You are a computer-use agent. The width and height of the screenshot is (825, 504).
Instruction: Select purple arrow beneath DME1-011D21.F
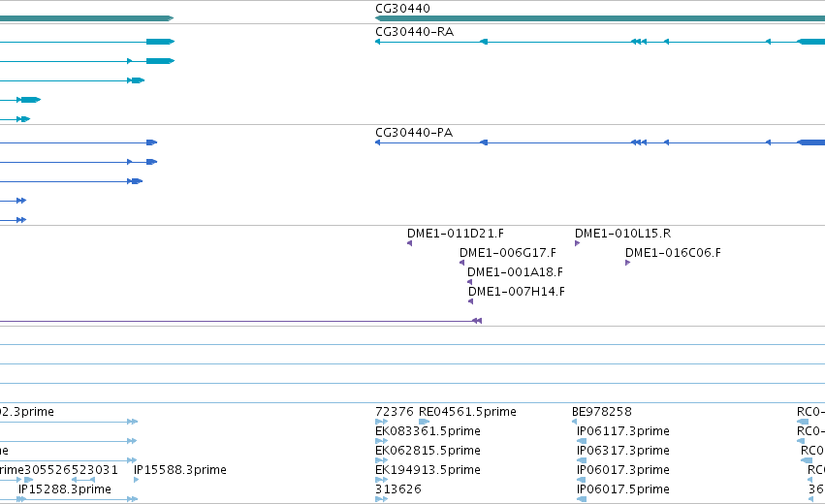click(409, 243)
